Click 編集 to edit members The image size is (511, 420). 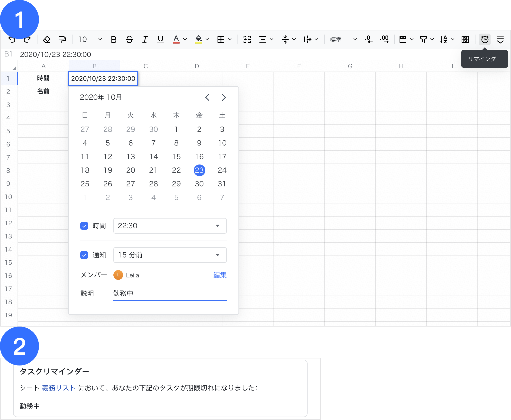pos(220,275)
